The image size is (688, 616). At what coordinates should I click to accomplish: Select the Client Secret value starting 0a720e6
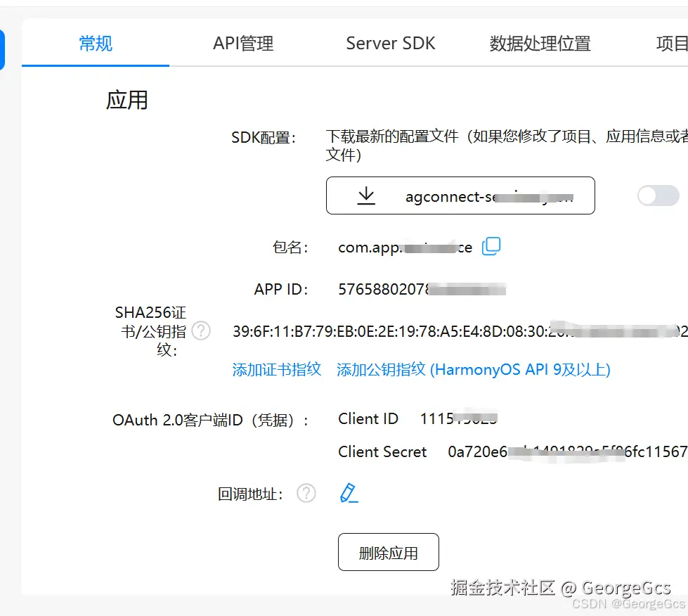pyautogui.click(x=568, y=451)
